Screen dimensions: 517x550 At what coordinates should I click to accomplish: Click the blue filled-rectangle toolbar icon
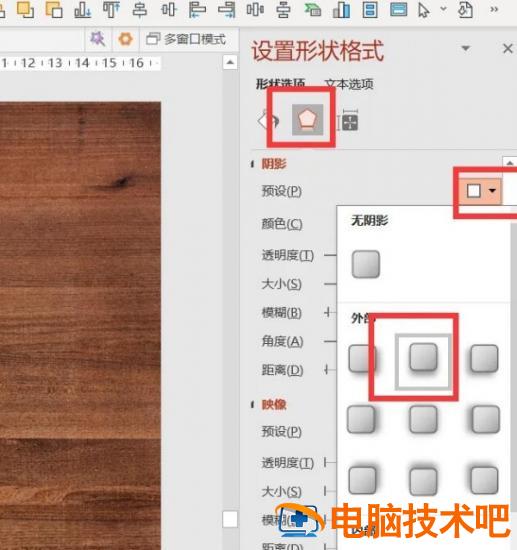[x=399, y=9]
